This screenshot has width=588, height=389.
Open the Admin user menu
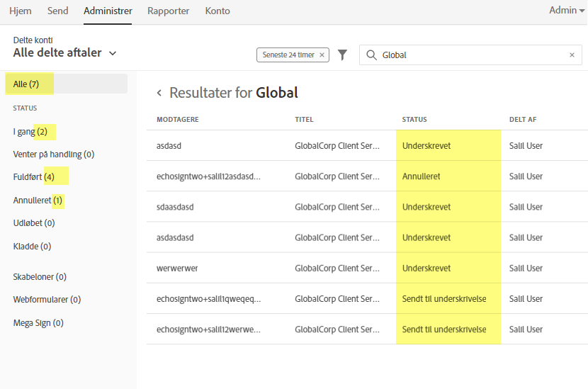562,11
